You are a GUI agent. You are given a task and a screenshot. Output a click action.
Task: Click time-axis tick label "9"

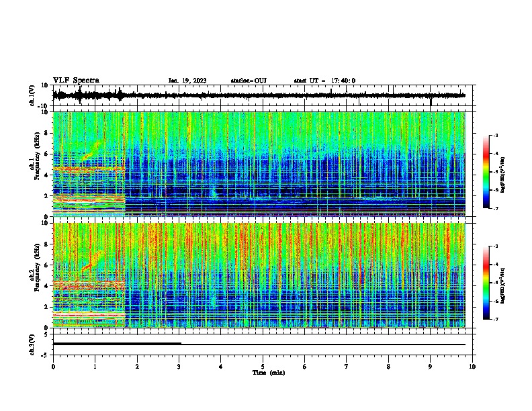[430, 367]
